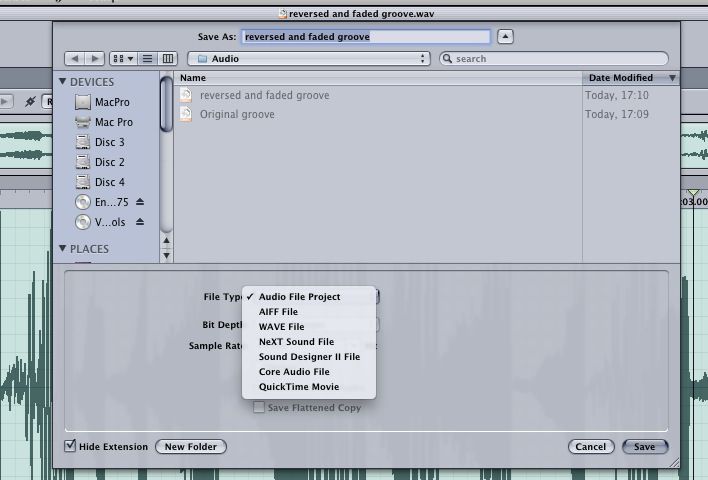Eject the V...ols disc
This screenshot has height=480, width=708.
[140, 222]
